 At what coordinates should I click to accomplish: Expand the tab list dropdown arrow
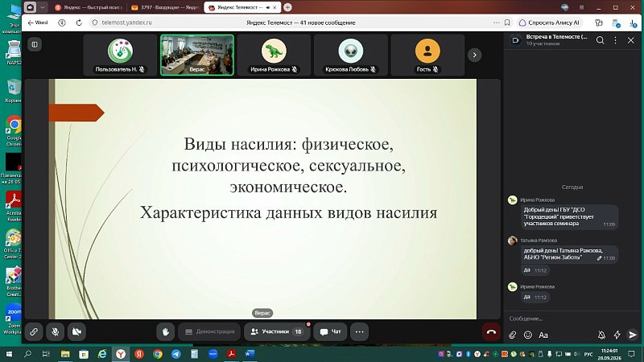pos(43,7)
